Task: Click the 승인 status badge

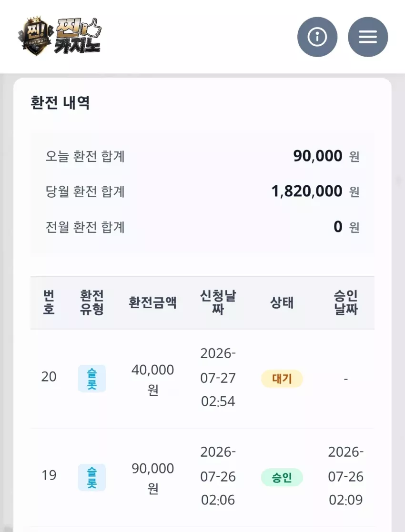Action: [x=282, y=477]
